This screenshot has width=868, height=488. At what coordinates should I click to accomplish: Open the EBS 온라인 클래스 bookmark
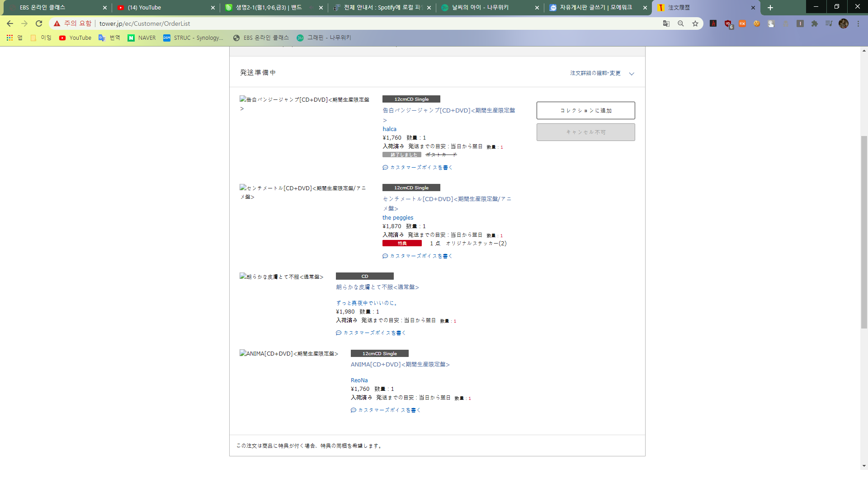(261, 38)
